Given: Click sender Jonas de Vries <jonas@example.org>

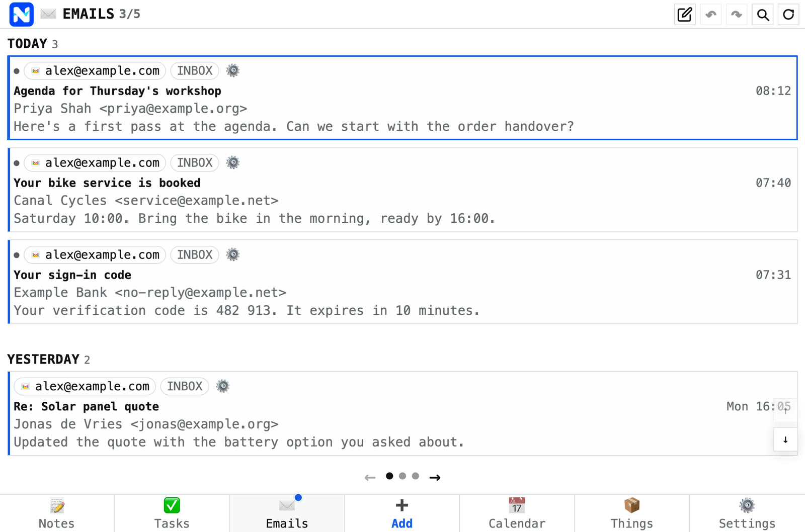Looking at the screenshot, I should (146, 424).
